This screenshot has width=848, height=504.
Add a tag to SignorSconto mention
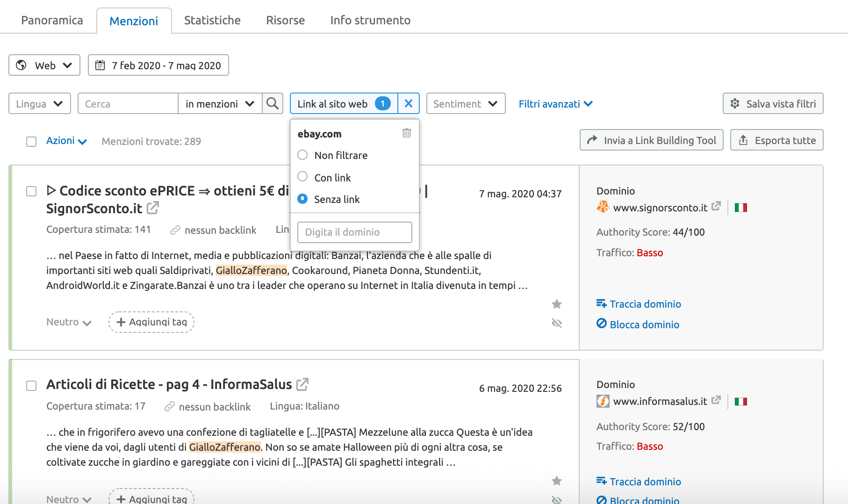[151, 322]
